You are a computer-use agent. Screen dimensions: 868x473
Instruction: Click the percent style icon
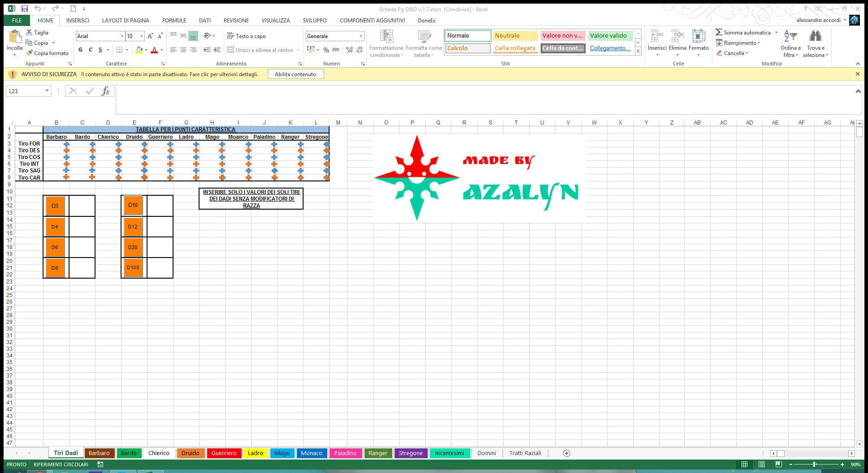[326, 50]
